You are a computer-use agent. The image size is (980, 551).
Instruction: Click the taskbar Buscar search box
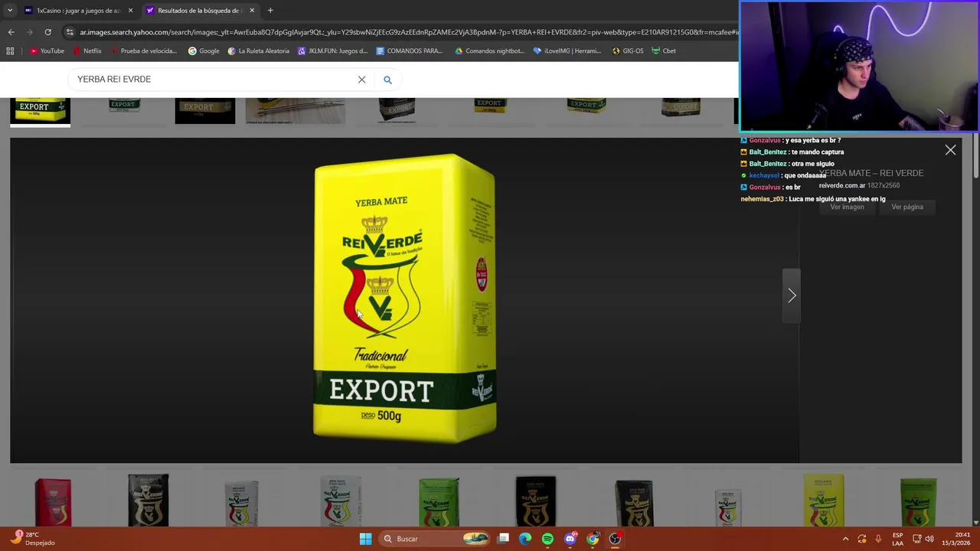pyautogui.click(x=434, y=539)
